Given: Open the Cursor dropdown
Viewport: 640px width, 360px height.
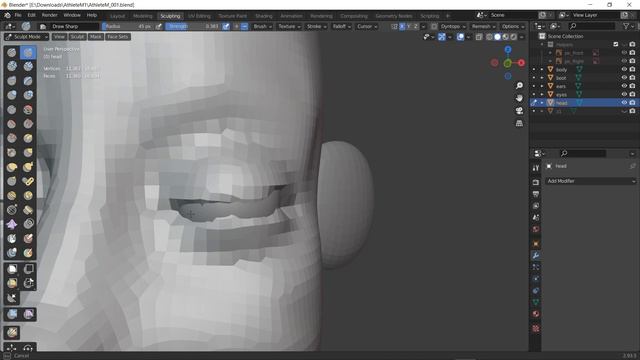Looking at the screenshot, I should point(367,26).
